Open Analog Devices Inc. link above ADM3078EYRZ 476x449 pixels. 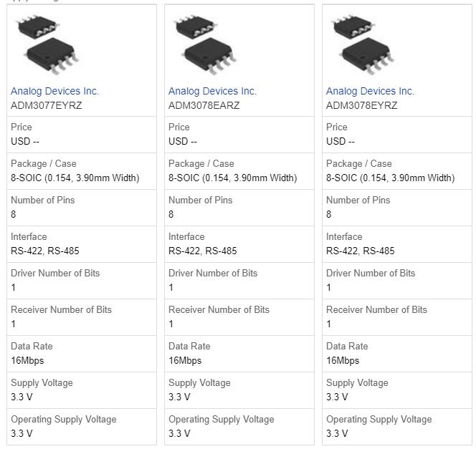(x=370, y=91)
